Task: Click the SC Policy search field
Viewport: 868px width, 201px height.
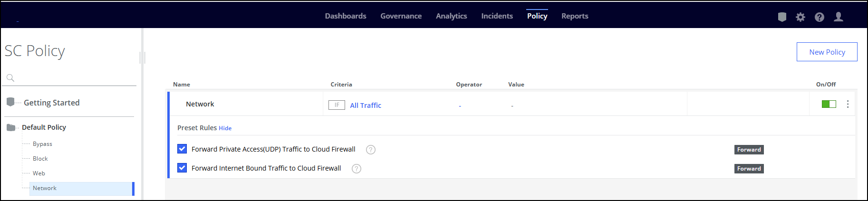Action: coord(74,78)
